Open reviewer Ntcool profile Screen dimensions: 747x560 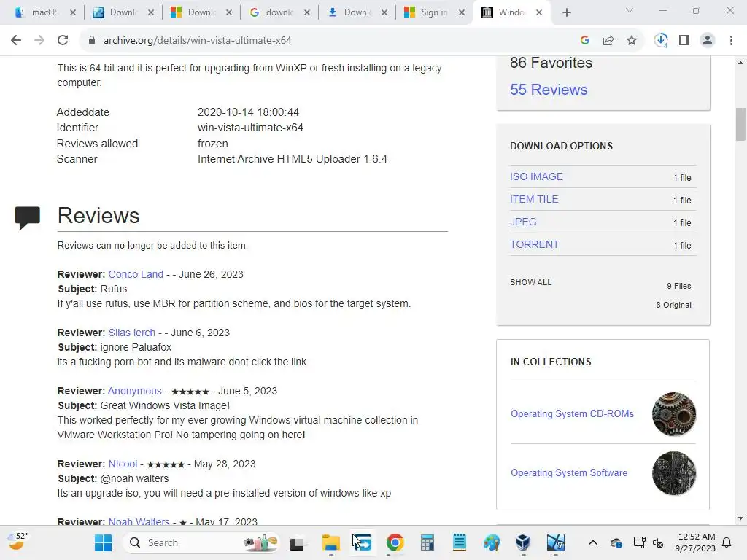point(123,464)
